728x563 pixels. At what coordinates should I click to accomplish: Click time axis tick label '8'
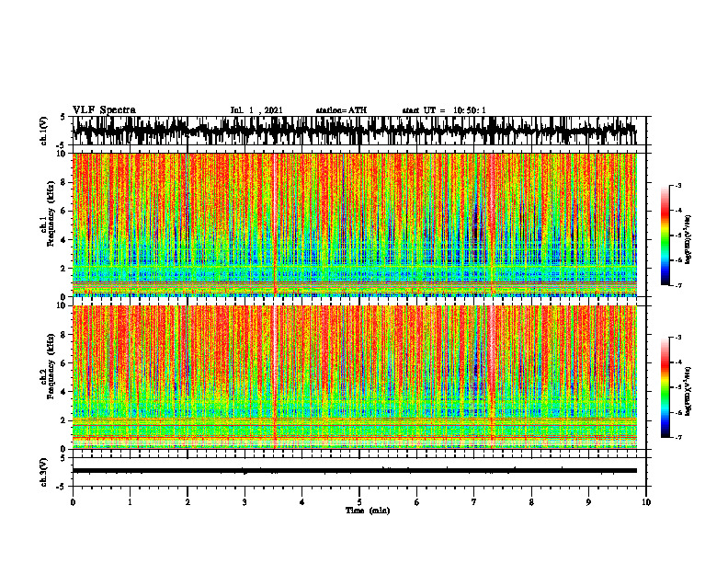[531, 502]
